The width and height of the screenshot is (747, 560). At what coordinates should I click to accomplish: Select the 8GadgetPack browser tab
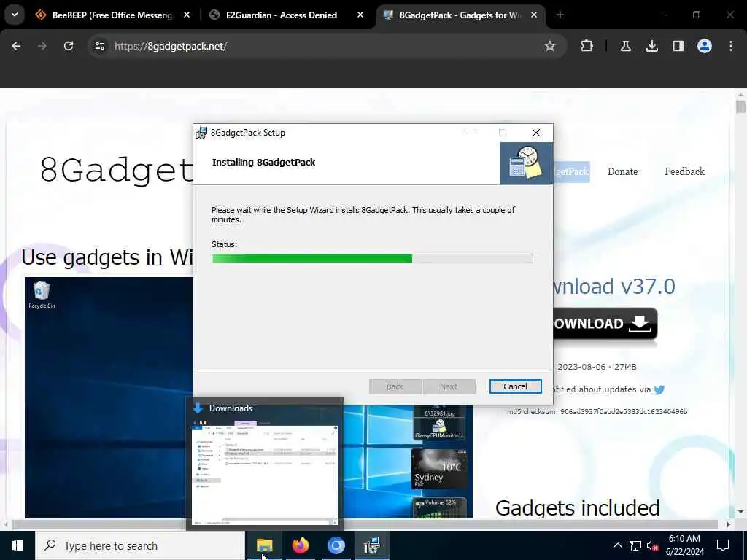point(460,15)
